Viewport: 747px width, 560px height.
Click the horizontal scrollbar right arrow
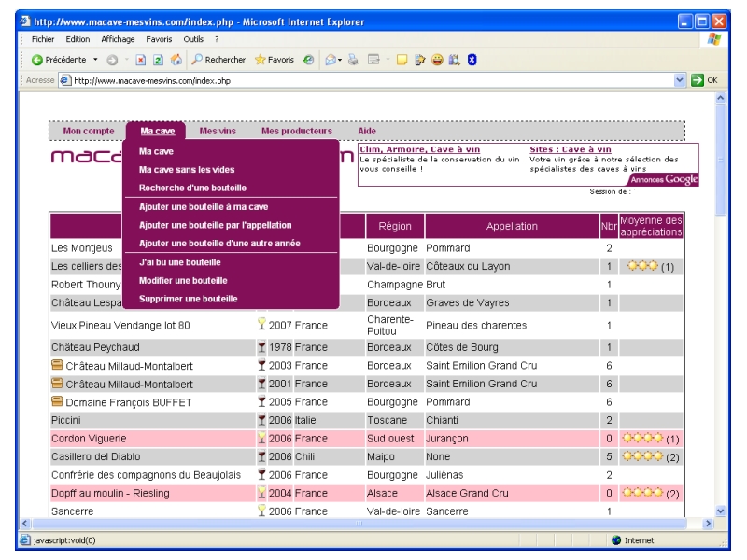point(708,523)
